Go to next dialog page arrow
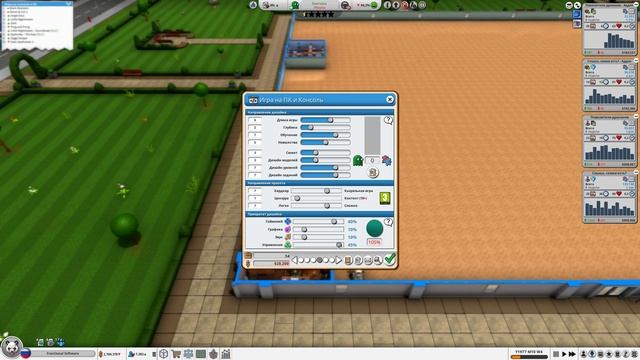Viewport: 640px width, 360px height. click(338, 260)
